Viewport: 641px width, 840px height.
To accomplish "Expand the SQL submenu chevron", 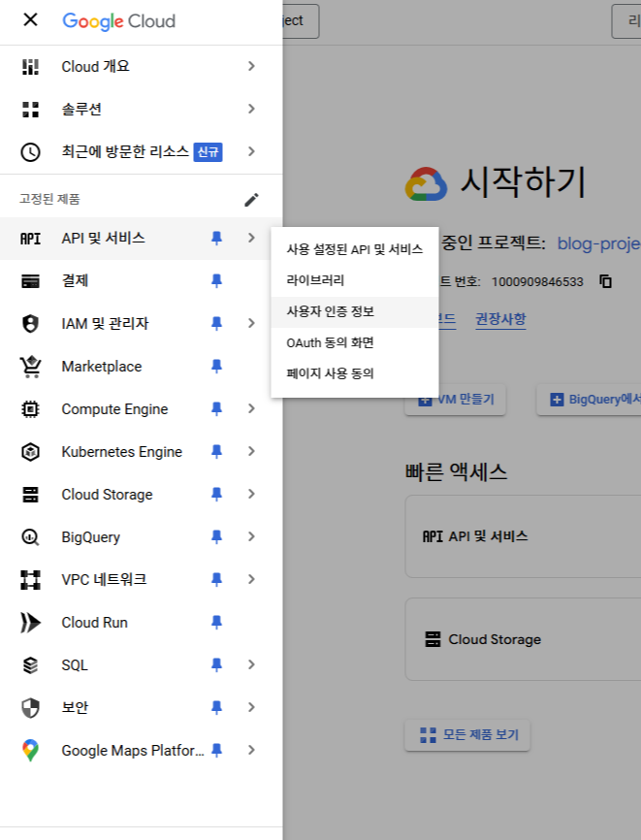I will point(251,664).
